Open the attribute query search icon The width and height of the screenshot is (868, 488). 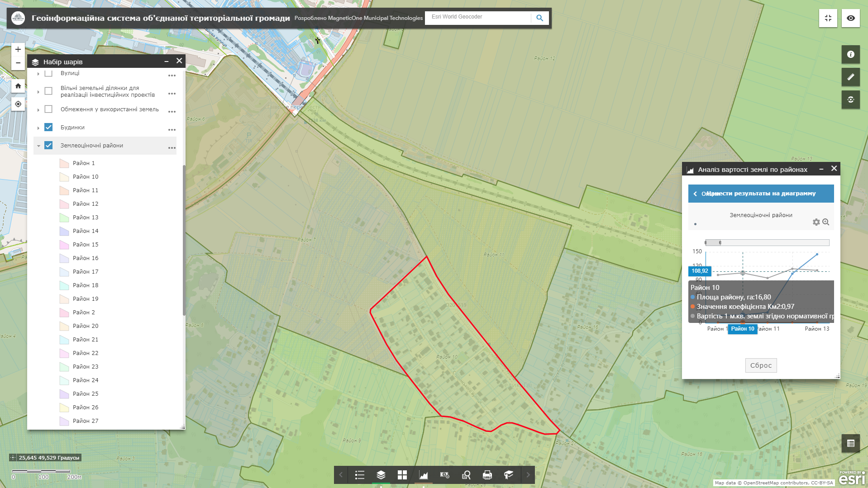pyautogui.click(x=466, y=475)
